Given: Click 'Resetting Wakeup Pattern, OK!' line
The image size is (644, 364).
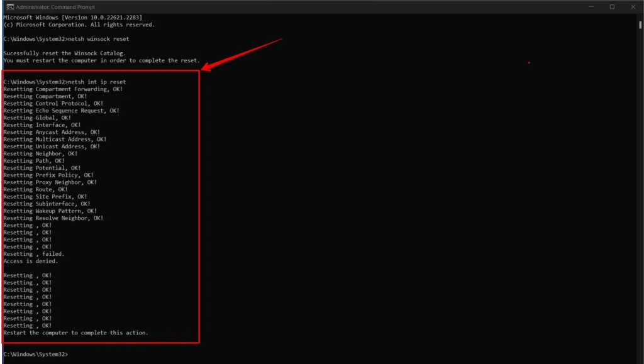Looking at the screenshot, I should click(50, 211).
